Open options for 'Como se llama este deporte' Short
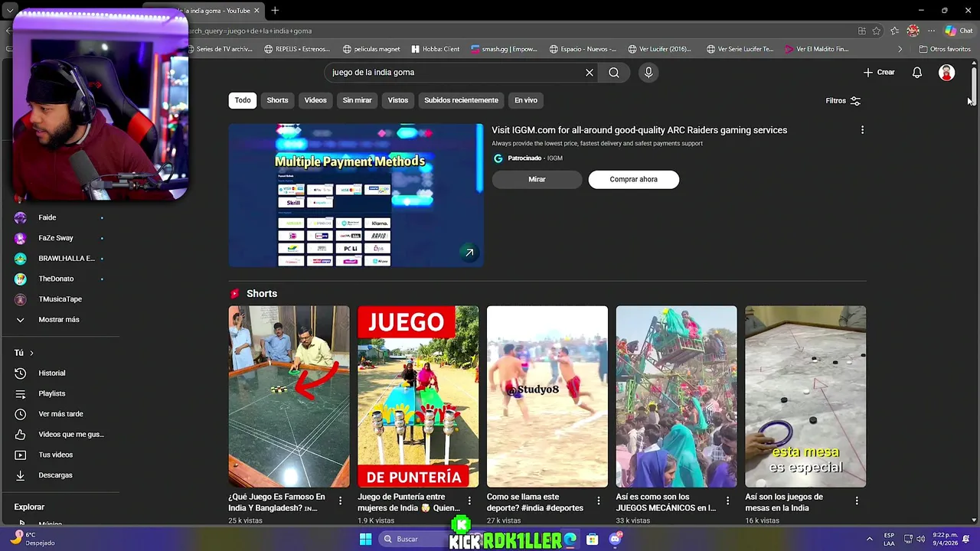This screenshot has height=551, width=980. point(599,500)
